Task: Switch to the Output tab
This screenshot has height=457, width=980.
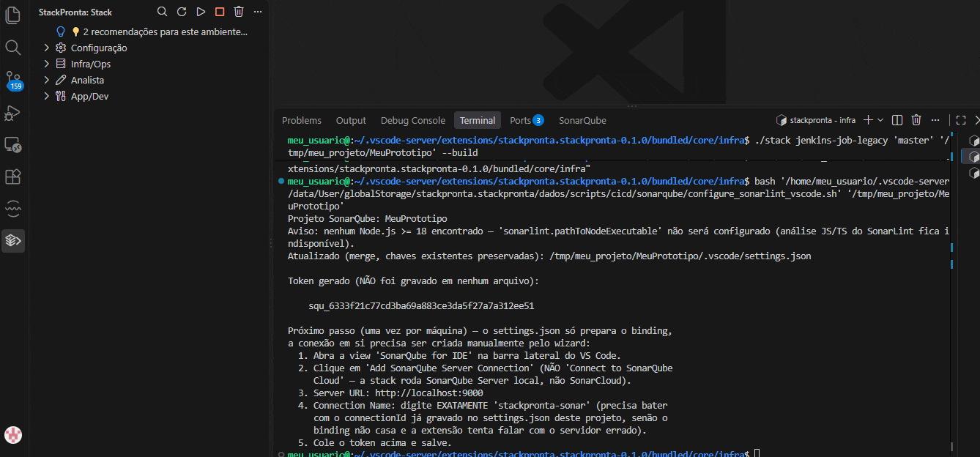Action: (351, 120)
